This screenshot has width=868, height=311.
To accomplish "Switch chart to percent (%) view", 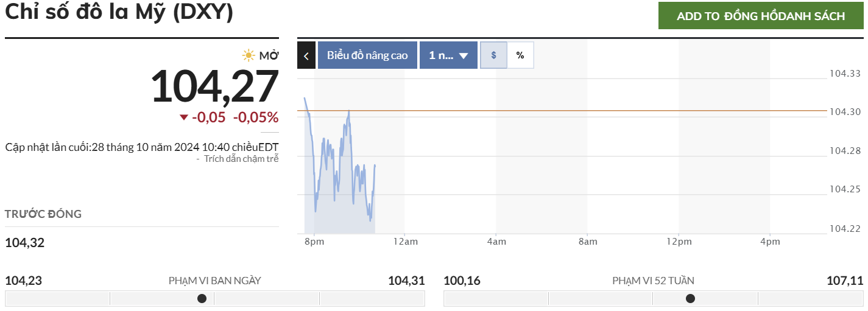I will point(520,55).
